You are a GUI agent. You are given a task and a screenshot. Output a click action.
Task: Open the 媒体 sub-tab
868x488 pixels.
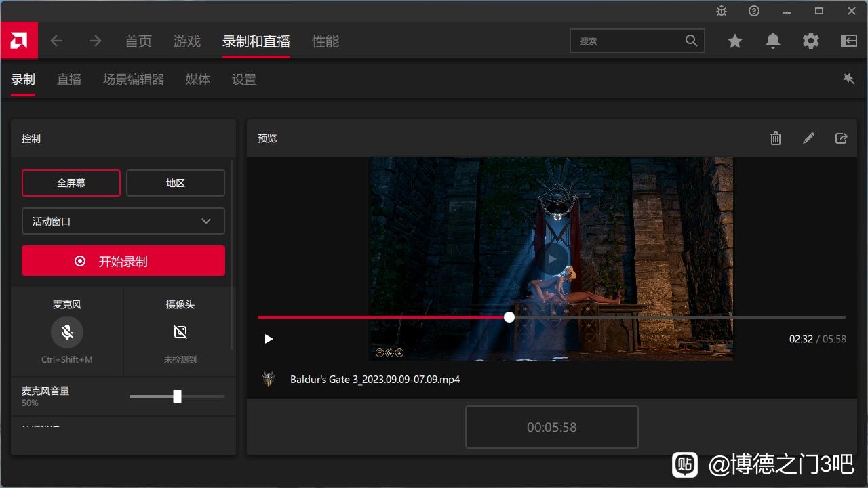(x=198, y=79)
